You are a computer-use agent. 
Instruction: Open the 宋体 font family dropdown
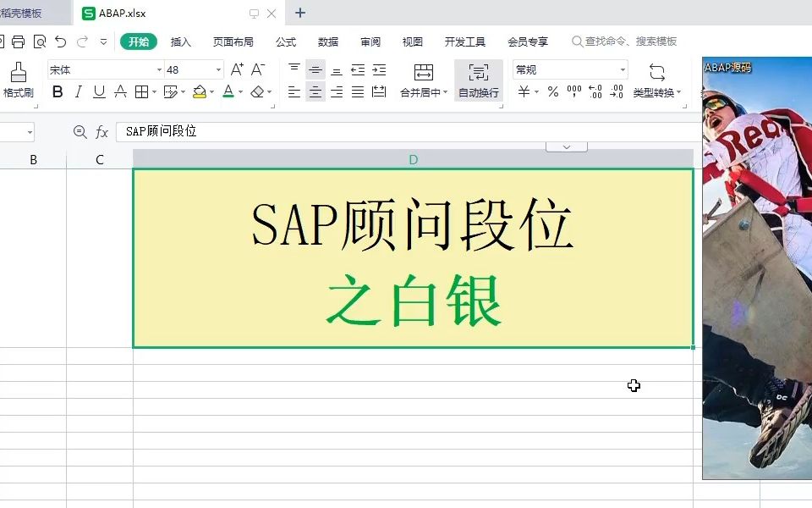101,69
